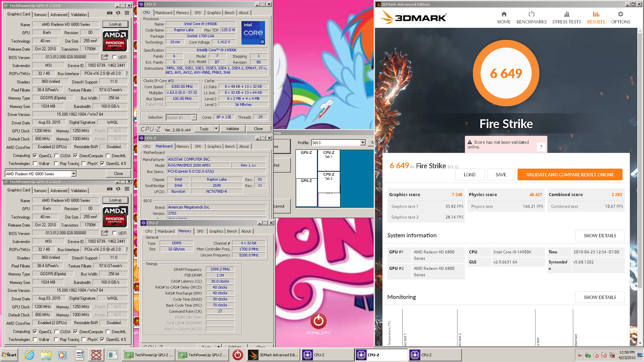Screen dimensions: 644x362
Task: Open Windows Explorer folder icon in taskbar
Action: tap(46, 355)
